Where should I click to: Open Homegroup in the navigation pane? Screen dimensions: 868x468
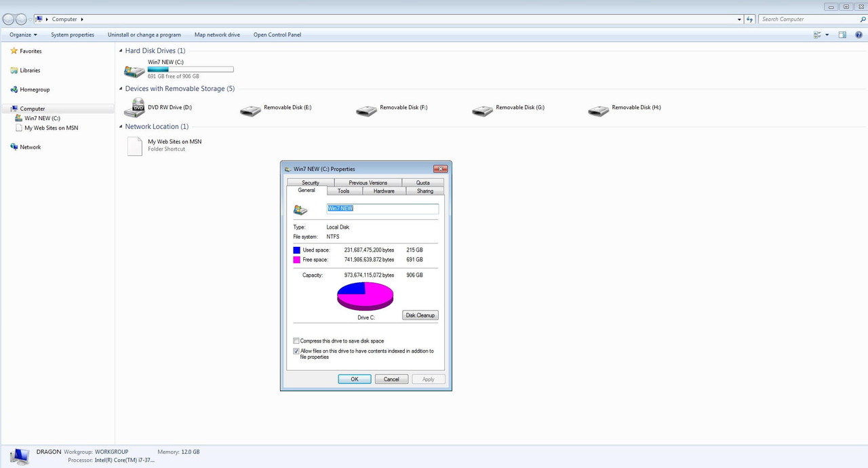pos(35,90)
